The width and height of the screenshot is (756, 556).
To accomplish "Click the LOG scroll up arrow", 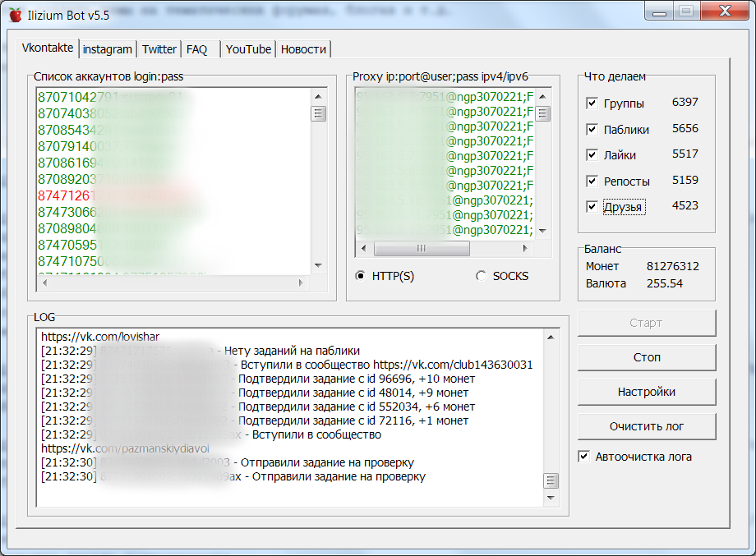I will tap(551, 338).
